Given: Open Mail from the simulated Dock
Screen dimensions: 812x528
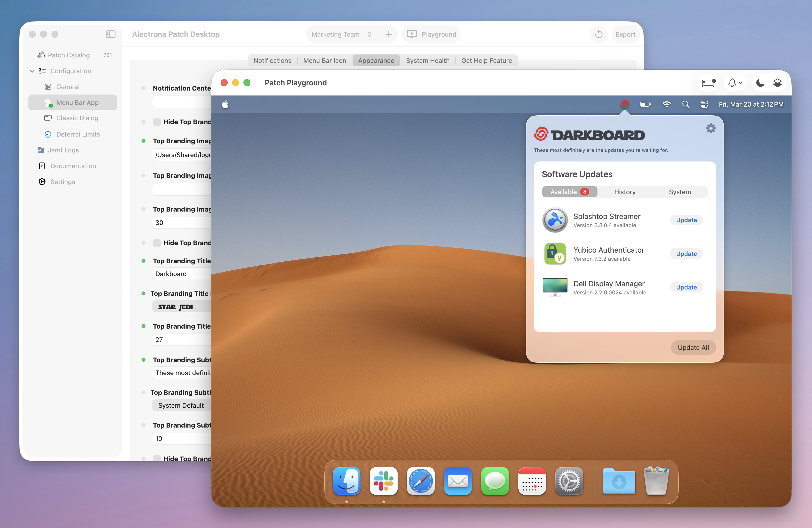Looking at the screenshot, I should coord(458,481).
